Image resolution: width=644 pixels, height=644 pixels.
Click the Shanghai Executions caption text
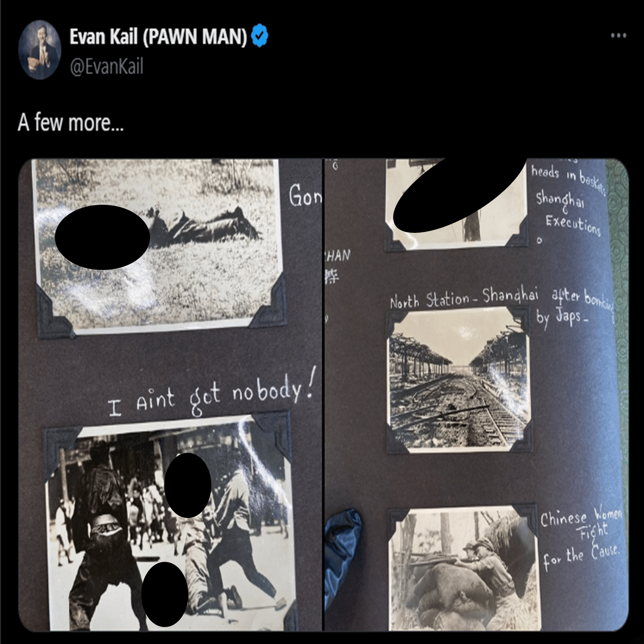click(x=569, y=211)
